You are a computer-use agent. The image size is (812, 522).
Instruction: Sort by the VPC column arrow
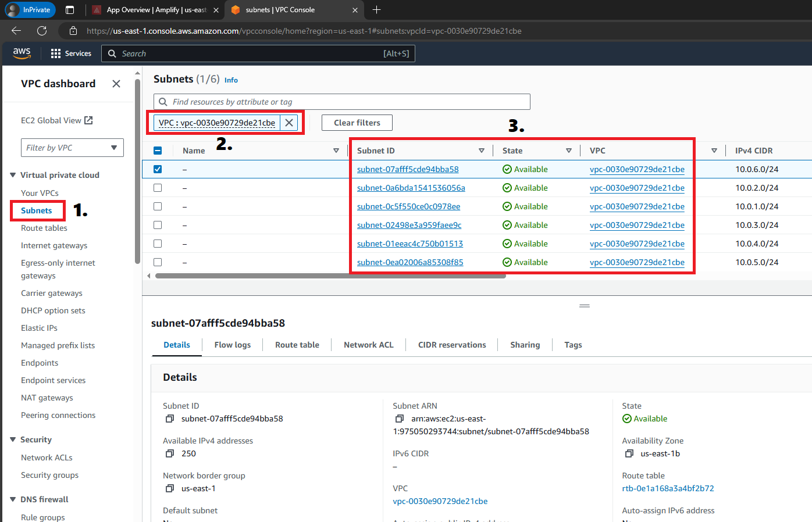point(714,151)
